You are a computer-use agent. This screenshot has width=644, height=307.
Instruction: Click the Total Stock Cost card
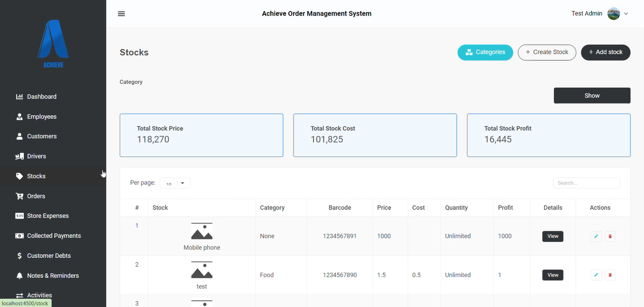(x=375, y=135)
